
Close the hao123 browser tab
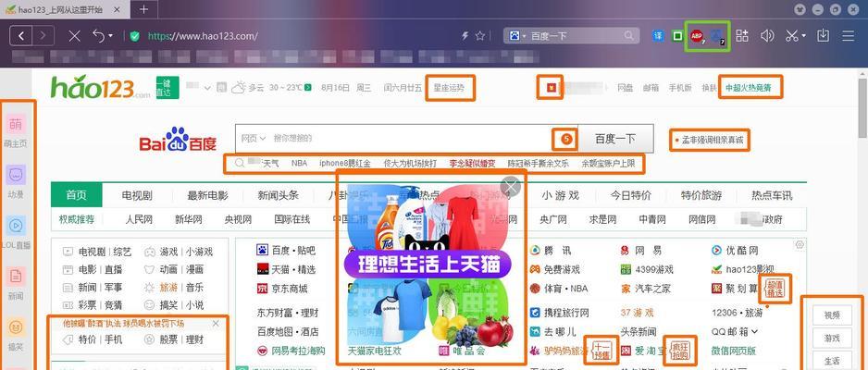(116, 9)
